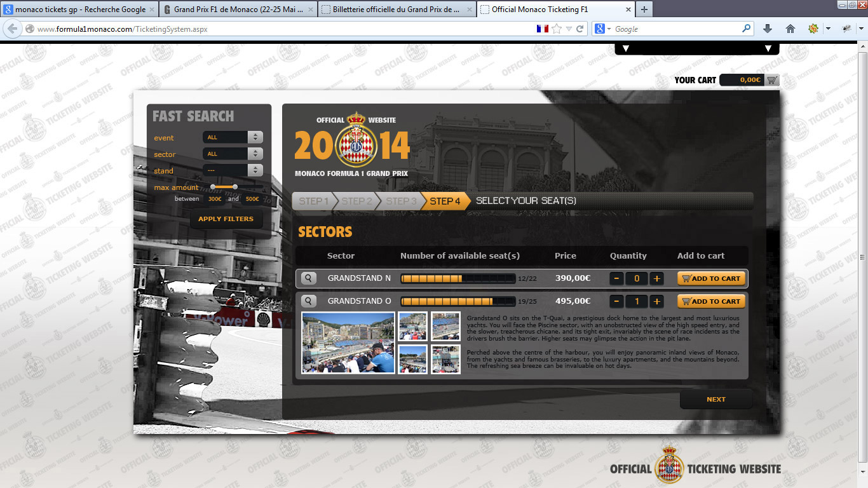The width and height of the screenshot is (868, 488).
Task: Click the fly add-on icon in toolbar
Action: click(x=846, y=29)
